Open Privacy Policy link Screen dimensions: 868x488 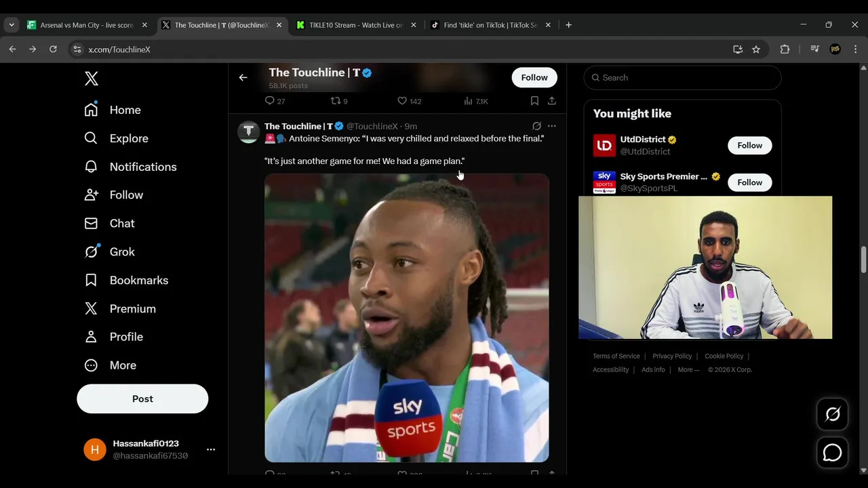pyautogui.click(x=672, y=356)
